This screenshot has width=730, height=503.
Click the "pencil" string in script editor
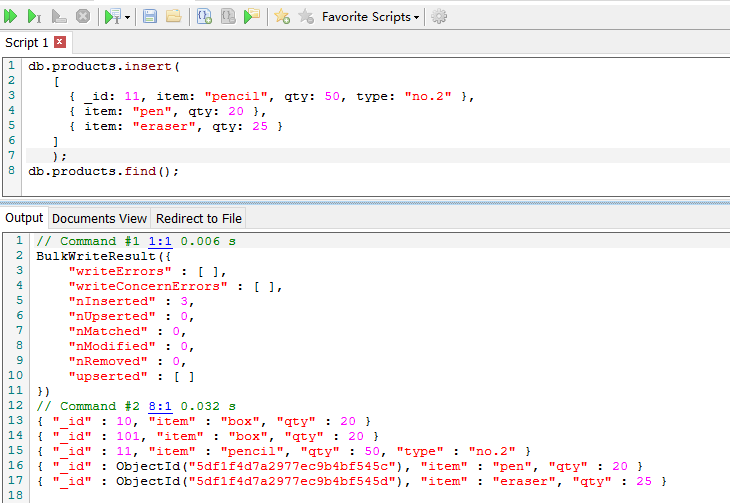click(x=236, y=96)
